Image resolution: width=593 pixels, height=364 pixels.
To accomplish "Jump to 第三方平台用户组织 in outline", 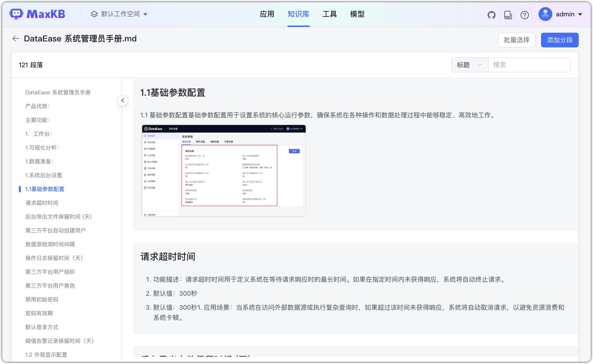I will [x=50, y=272].
